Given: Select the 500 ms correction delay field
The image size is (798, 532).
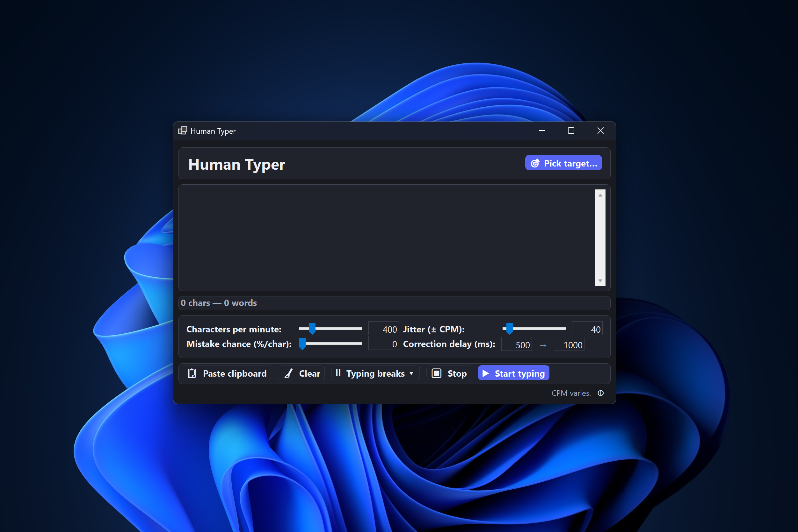Looking at the screenshot, I should [516, 344].
